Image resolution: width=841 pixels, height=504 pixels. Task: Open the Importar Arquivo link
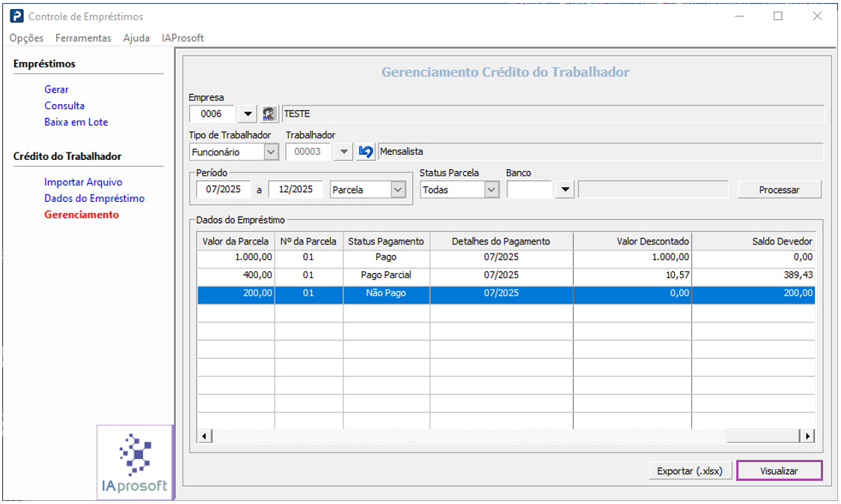pyautogui.click(x=83, y=182)
